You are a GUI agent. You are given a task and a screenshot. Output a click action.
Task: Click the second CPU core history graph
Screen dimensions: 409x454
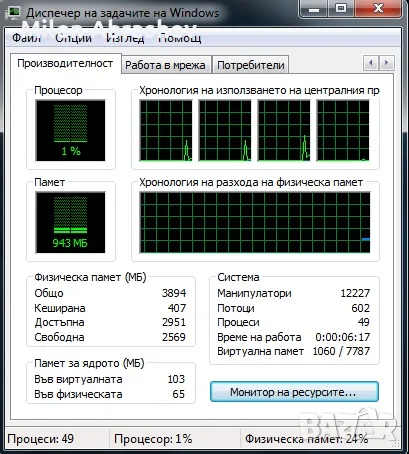pyautogui.click(x=225, y=130)
